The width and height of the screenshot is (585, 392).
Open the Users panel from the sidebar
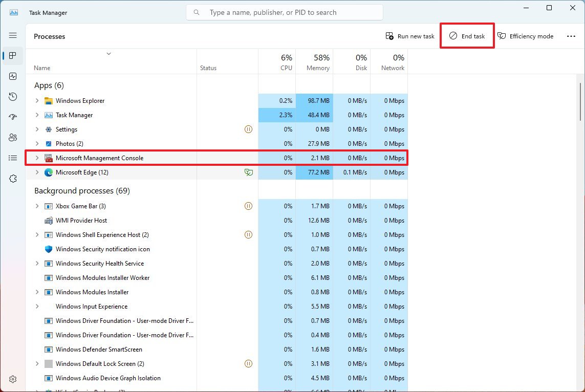(x=13, y=137)
